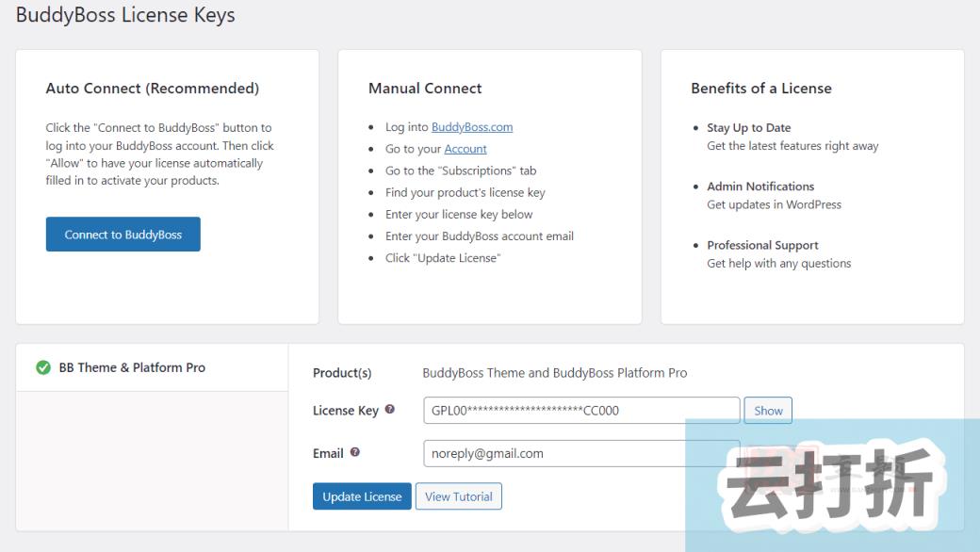
Task: Click the Benefits of a License heading
Action: [x=761, y=88]
